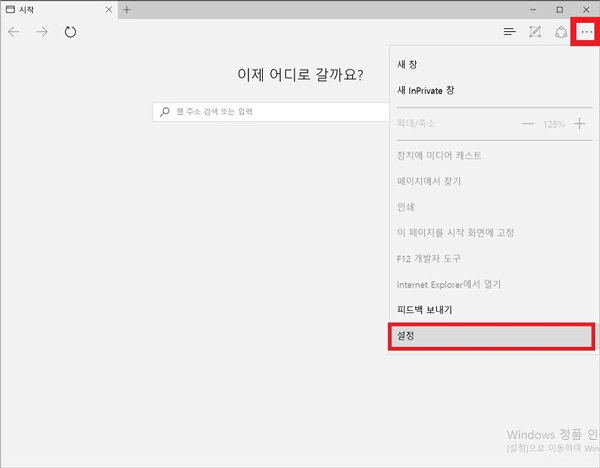This screenshot has width=600, height=468.
Task: Click the 125% zoom value
Action: click(x=554, y=124)
